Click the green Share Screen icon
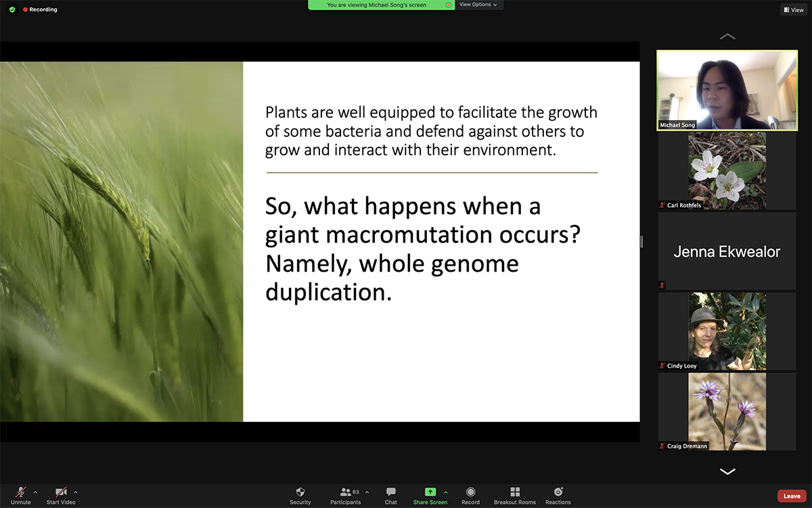This screenshot has height=508, width=812. [430, 492]
